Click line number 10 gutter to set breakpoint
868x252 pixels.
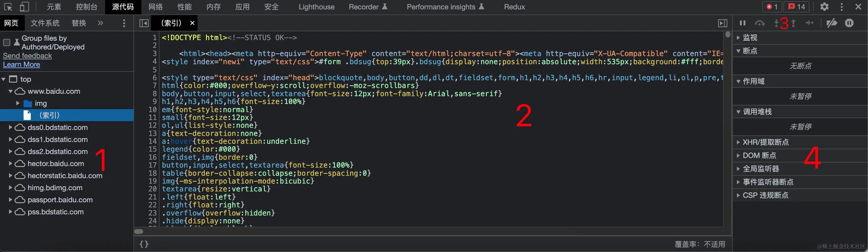[153, 110]
